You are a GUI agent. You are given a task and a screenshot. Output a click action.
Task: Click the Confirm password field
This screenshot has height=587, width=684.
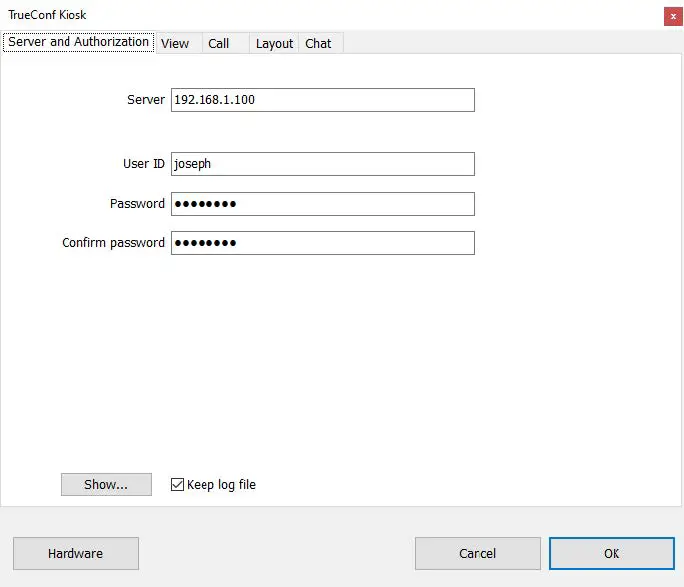[x=323, y=243]
